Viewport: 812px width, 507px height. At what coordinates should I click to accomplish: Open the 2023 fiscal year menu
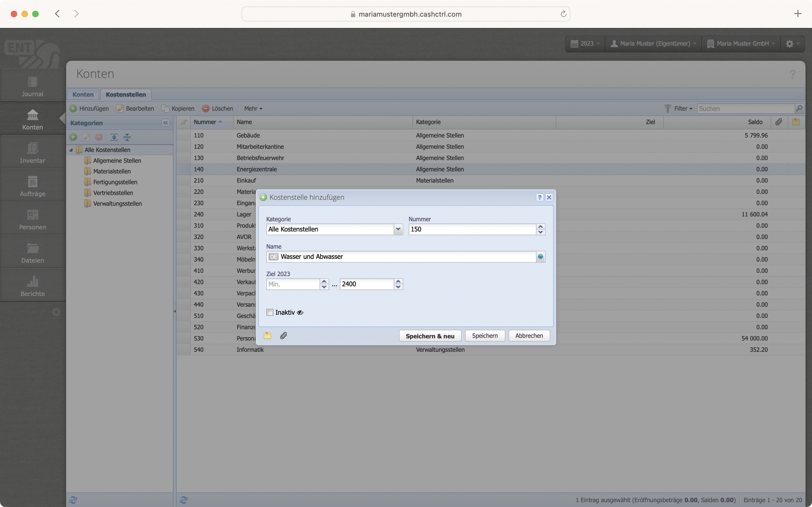(585, 44)
